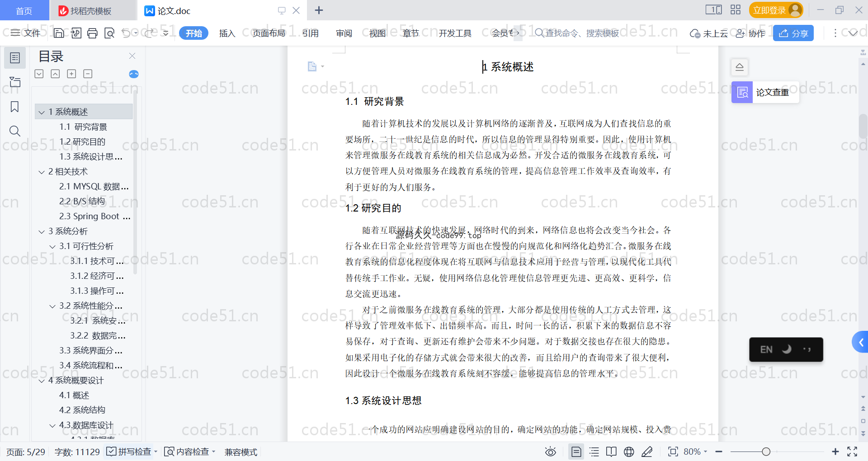Viewport: 868px width, 461px height.
Task: Click the promote-level plus icon in the 目录 panel
Action: click(71, 74)
